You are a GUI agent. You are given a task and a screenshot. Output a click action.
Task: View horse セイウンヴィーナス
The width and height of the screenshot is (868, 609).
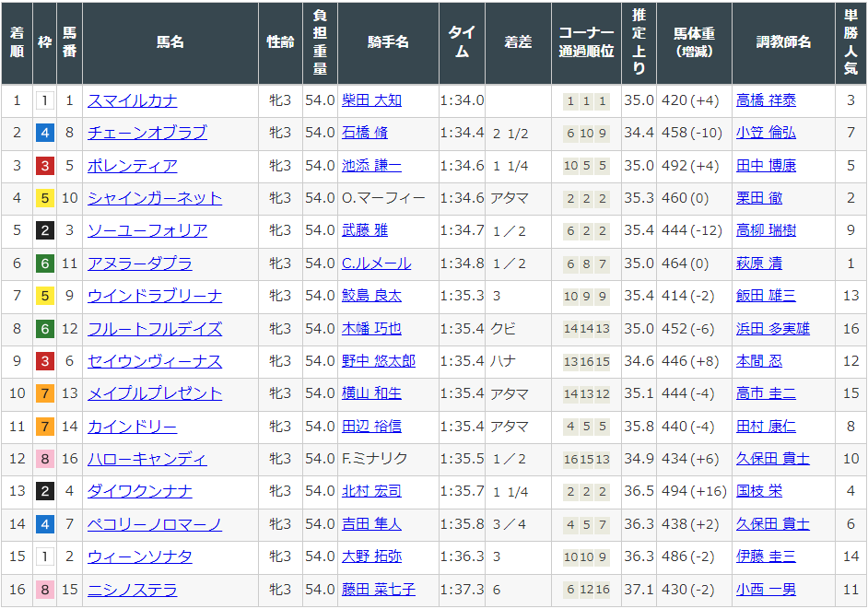155,361
